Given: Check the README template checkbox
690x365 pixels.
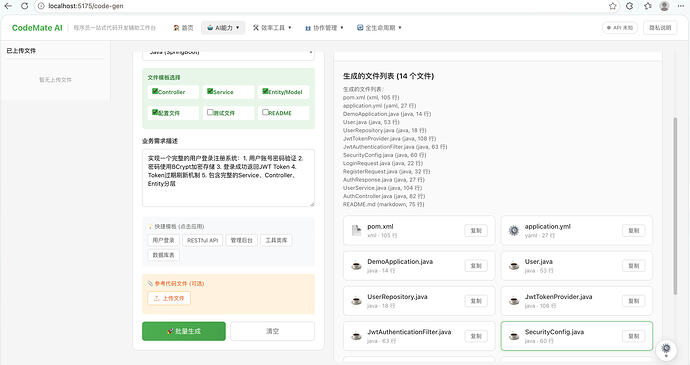Looking at the screenshot, I should [x=265, y=112].
